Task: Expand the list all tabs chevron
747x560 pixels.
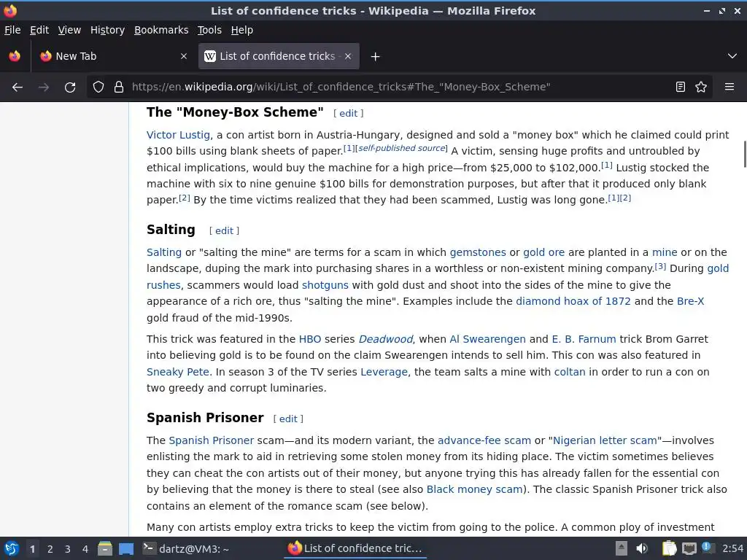Action: coord(732,56)
